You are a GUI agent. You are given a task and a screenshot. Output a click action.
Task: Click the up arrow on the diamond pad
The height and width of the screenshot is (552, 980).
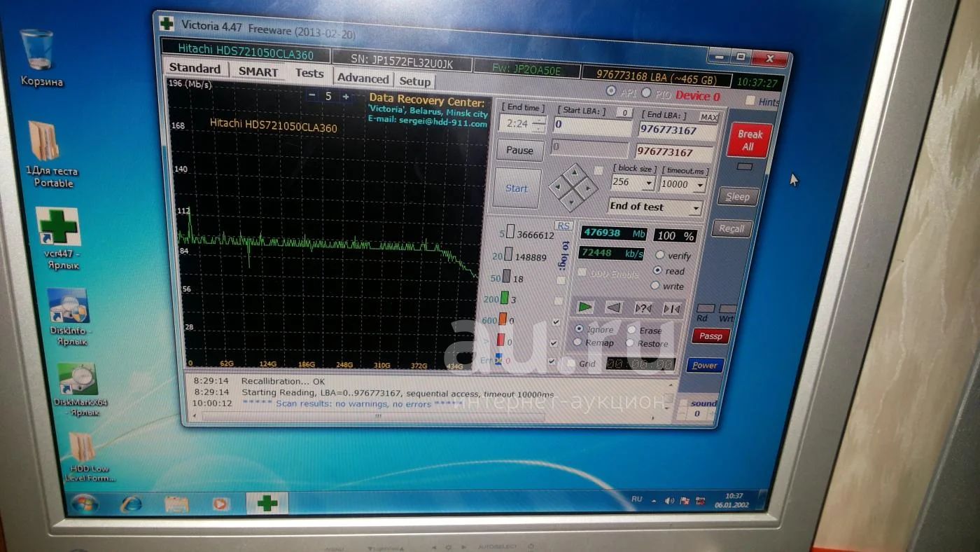[574, 172]
